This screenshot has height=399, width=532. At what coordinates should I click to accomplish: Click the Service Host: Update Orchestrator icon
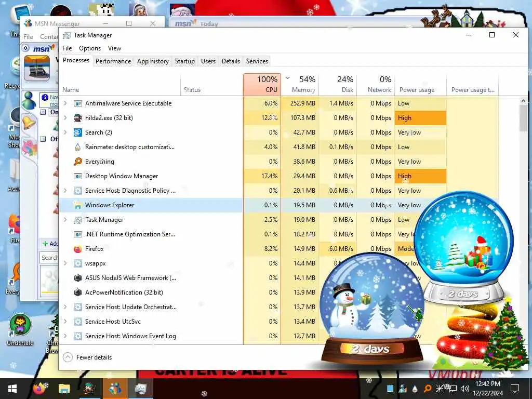pyautogui.click(x=78, y=307)
